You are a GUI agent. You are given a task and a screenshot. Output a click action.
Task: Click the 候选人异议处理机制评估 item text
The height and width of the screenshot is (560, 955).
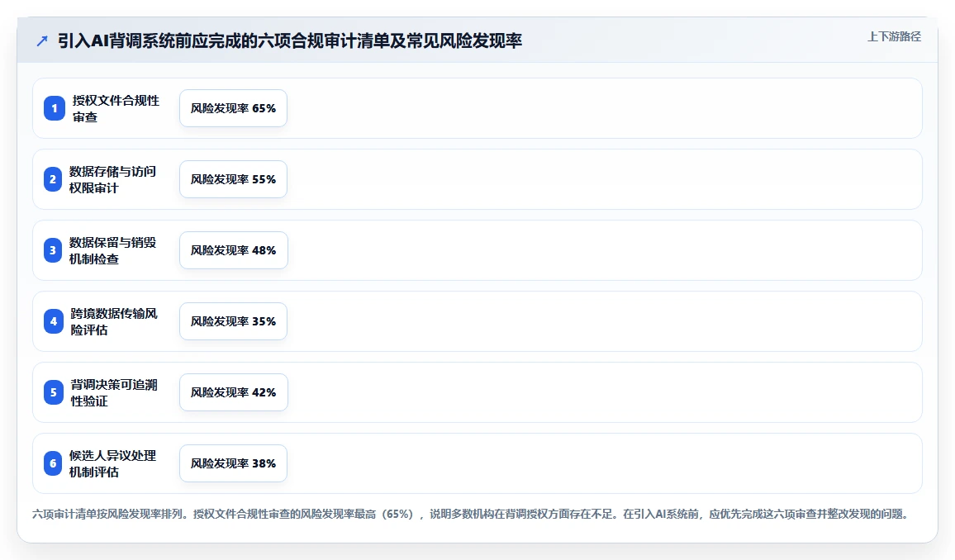[112, 463]
